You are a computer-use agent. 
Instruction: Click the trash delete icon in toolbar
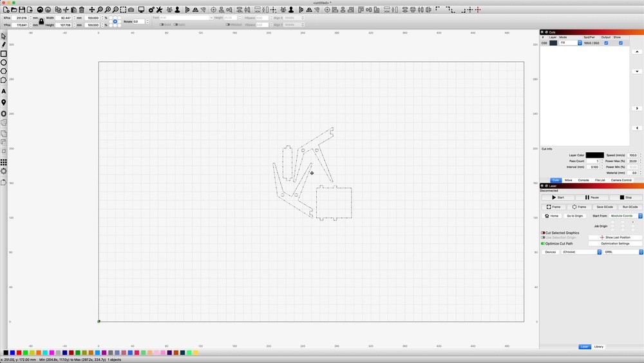click(81, 10)
